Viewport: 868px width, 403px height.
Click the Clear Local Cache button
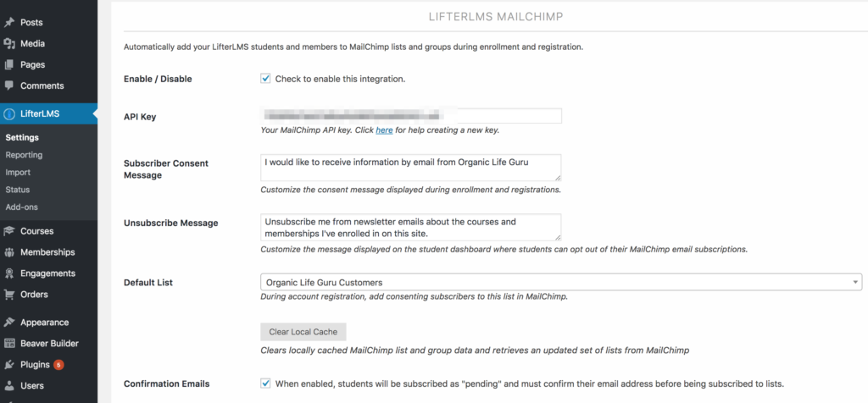[x=303, y=332]
